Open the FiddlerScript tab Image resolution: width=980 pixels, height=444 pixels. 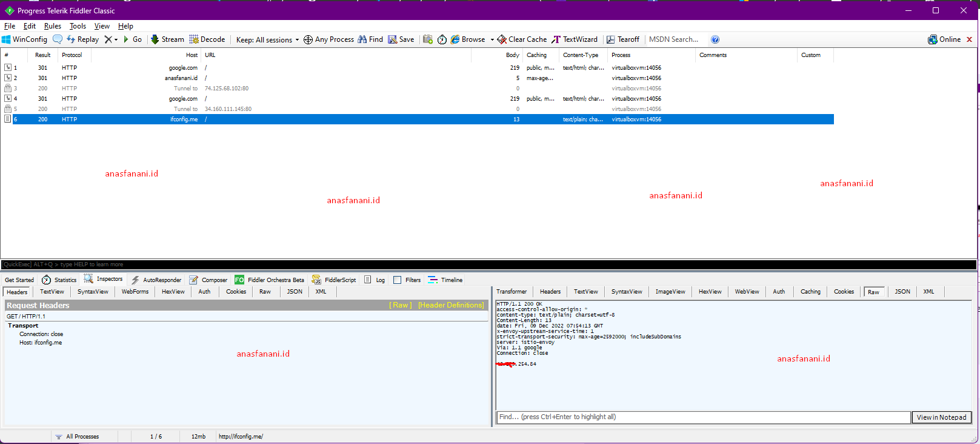tap(334, 280)
